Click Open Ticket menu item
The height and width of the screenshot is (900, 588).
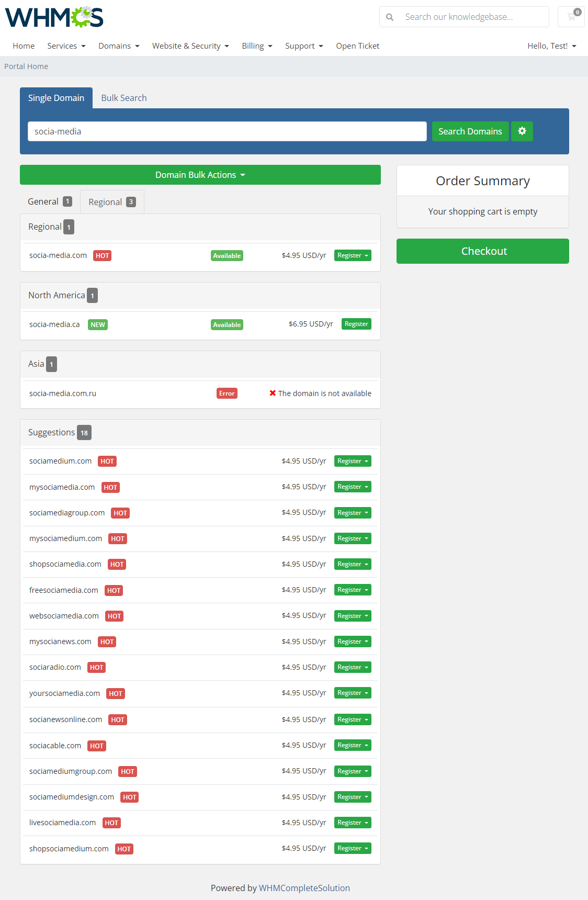358,46
